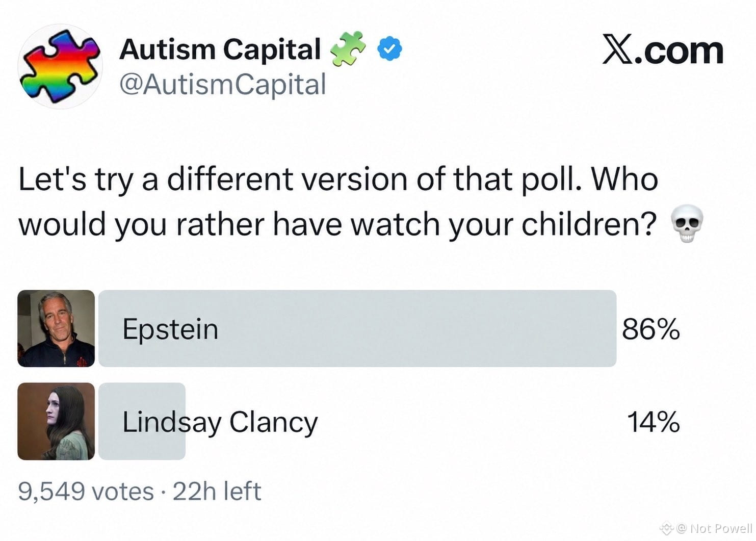Click the X logo in the X.com text
This screenshot has height=541, width=756.
click(x=618, y=49)
